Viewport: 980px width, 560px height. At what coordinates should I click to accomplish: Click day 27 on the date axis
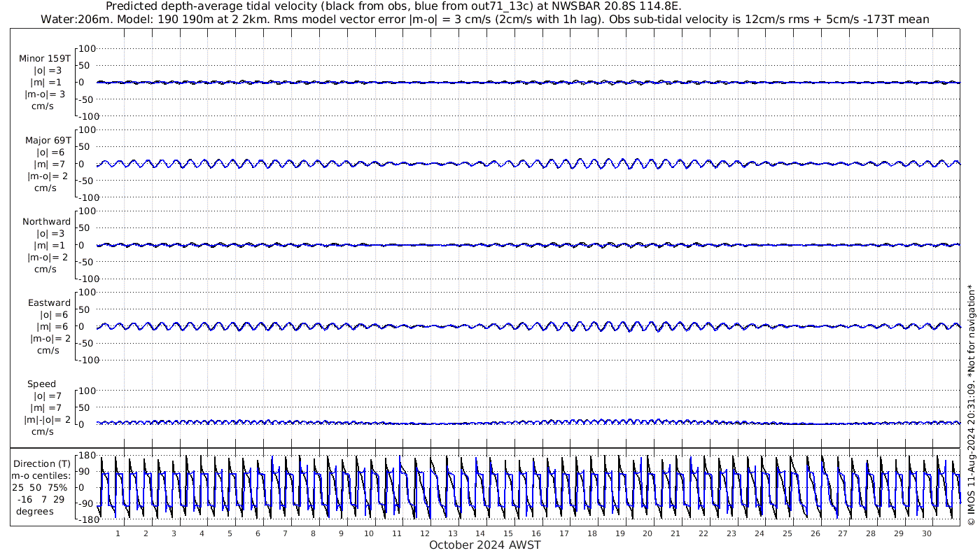coord(843,533)
